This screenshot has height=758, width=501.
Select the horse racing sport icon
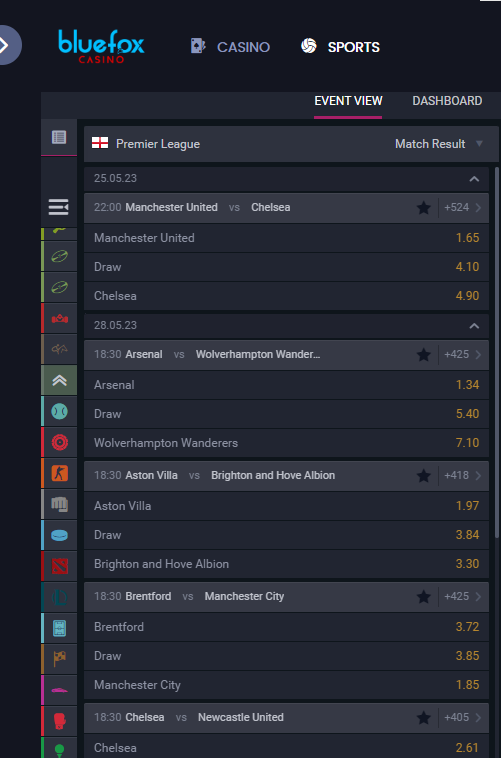[59, 350]
